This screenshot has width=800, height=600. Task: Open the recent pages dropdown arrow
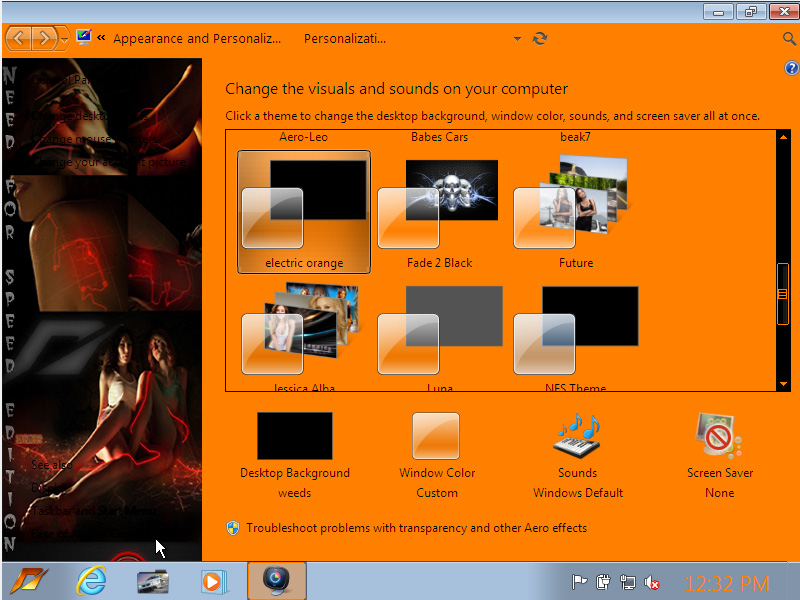(x=65, y=39)
